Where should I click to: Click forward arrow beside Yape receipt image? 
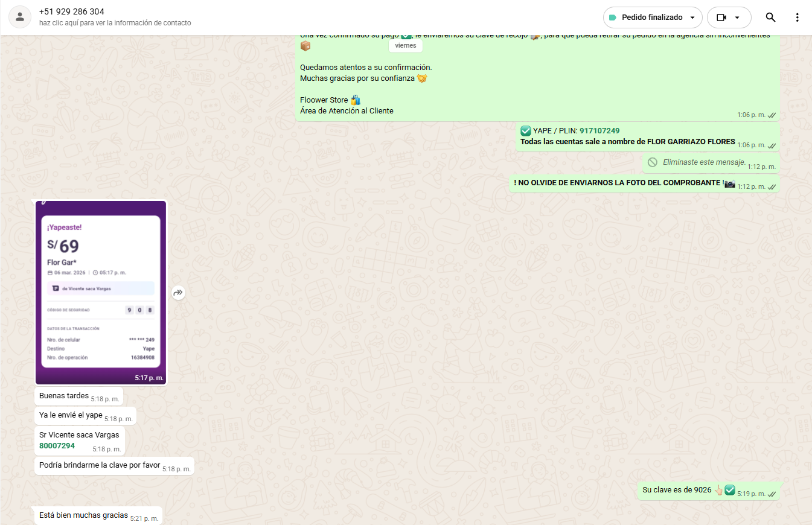pos(178,293)
